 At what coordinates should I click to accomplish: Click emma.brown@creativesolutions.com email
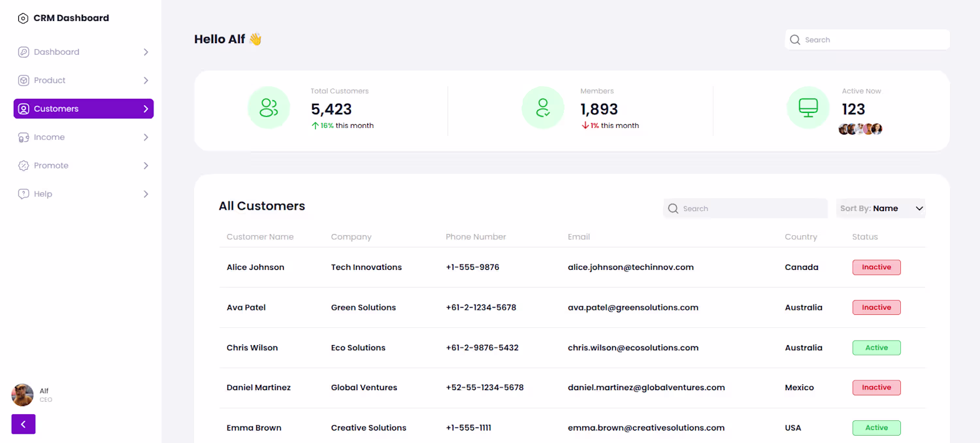[x=646, y=428]
